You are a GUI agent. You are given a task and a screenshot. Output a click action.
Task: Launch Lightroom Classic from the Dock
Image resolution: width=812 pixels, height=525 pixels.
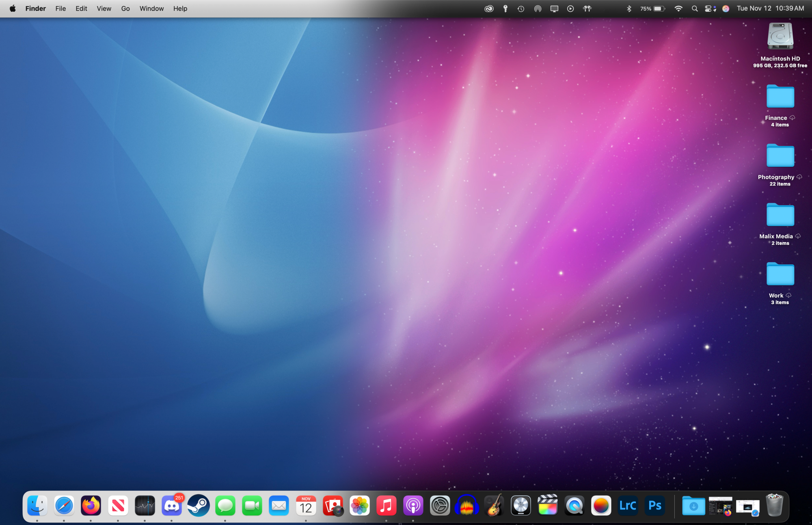[x=628, y=506]
